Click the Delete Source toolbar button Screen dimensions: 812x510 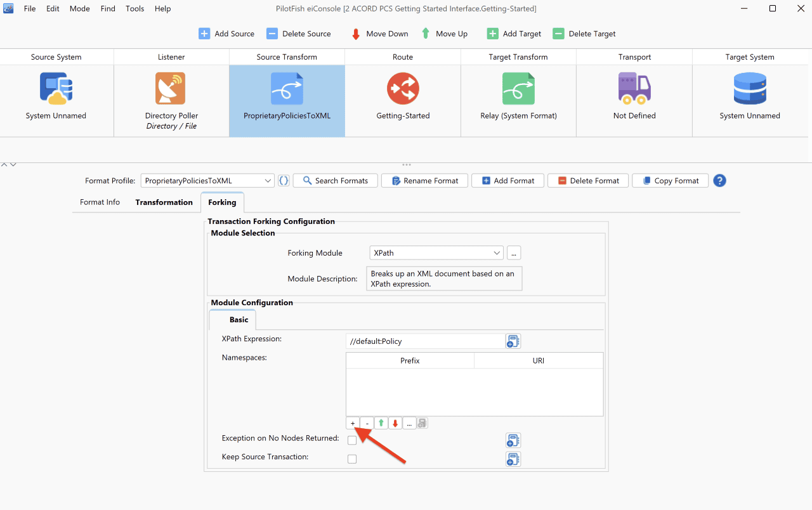(x=299, y=34)
